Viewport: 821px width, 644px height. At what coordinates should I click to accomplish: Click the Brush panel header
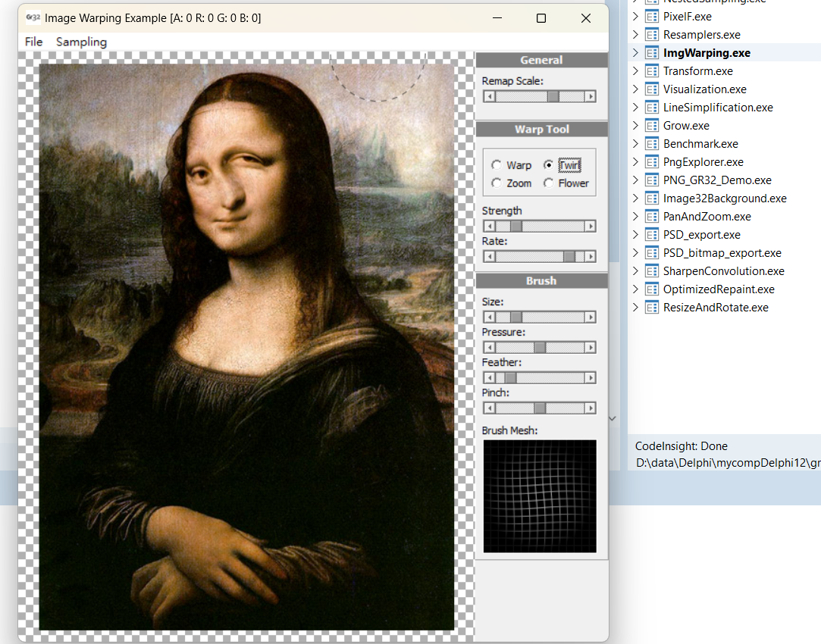click(x=541, y=281)
